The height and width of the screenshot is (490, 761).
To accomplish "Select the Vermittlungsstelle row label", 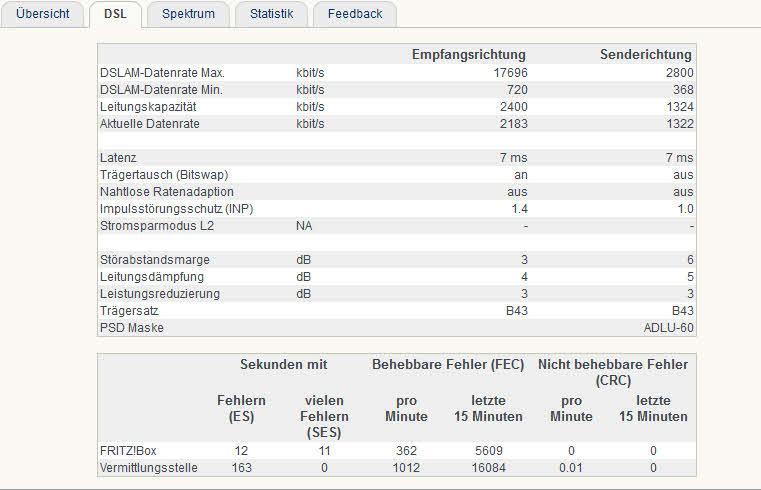I will pyautogui.click(x=149, y=468).
